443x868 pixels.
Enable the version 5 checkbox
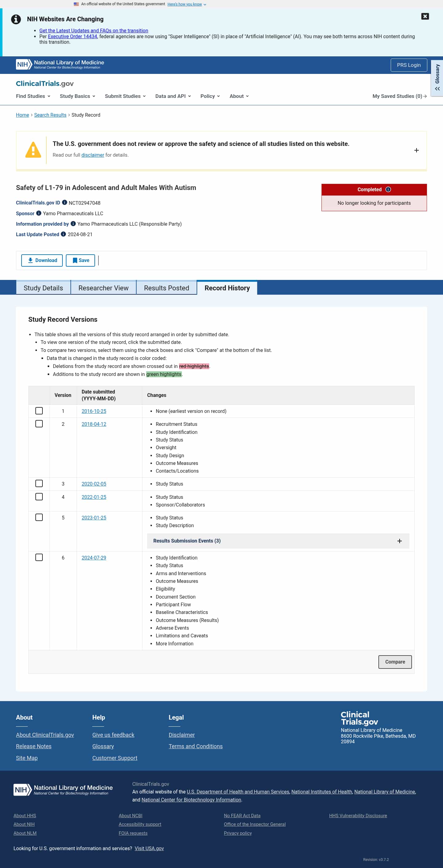pyautogui.click(x=39, y=517)
